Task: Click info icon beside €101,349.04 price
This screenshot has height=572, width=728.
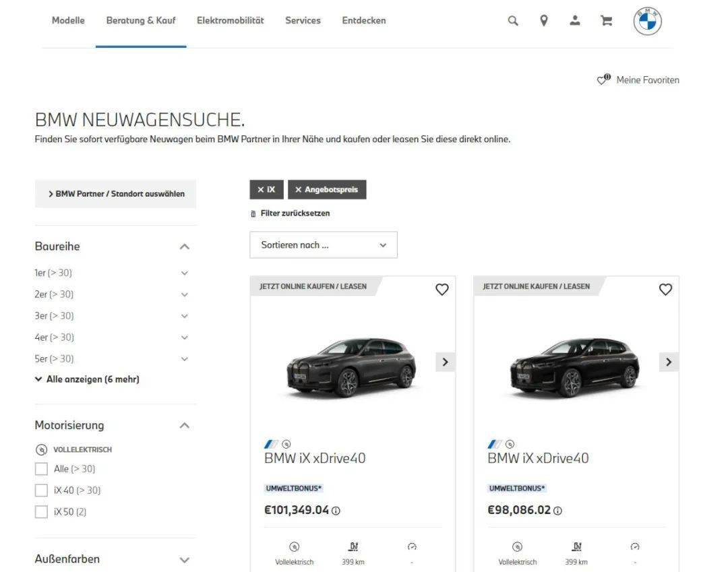Action: 336,511
